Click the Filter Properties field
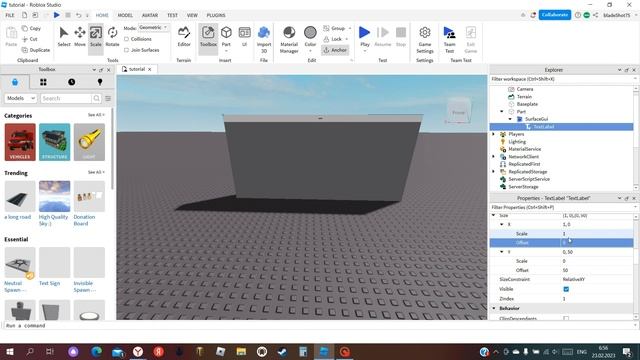The image size is (640, 360). [x=561, y=207]
